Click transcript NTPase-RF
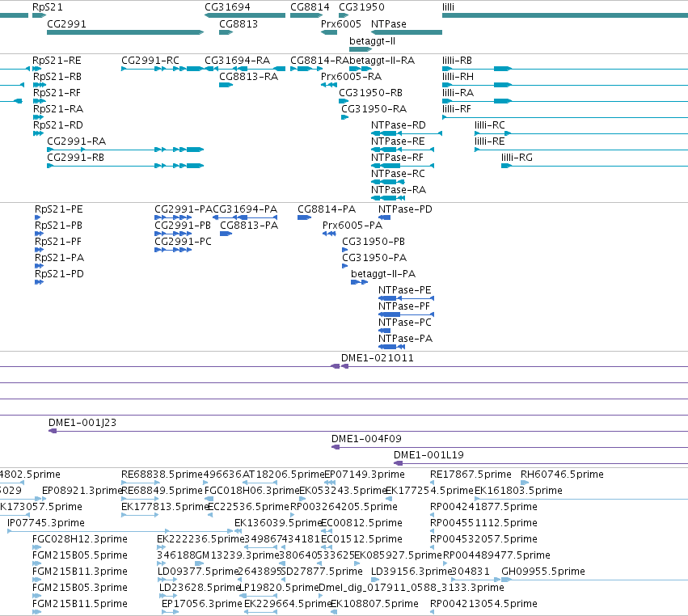 click(x=397, y=158)
